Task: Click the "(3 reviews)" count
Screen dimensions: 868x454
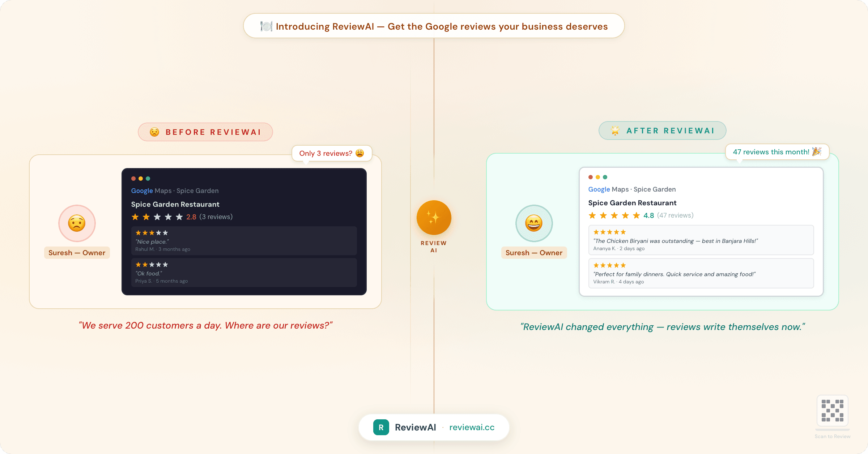Action: (x=216, y=217)
